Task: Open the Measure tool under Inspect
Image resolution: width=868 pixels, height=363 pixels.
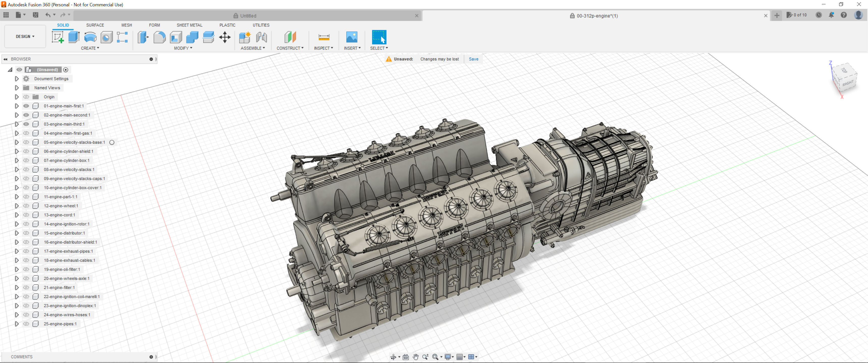Action: (323, 37)
